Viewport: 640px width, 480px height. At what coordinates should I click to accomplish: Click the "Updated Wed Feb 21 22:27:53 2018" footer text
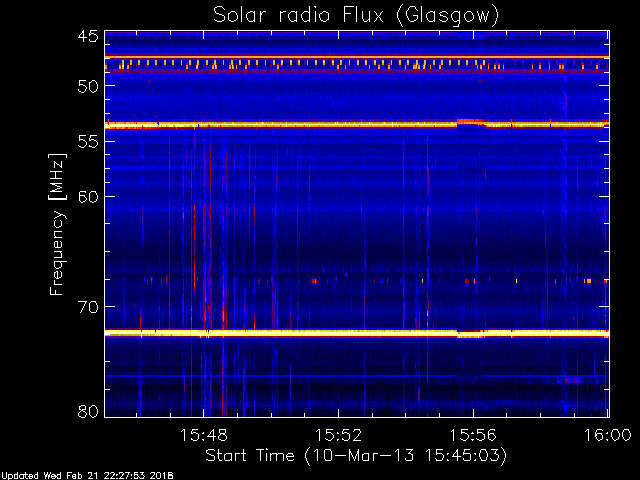pos(87,476)
